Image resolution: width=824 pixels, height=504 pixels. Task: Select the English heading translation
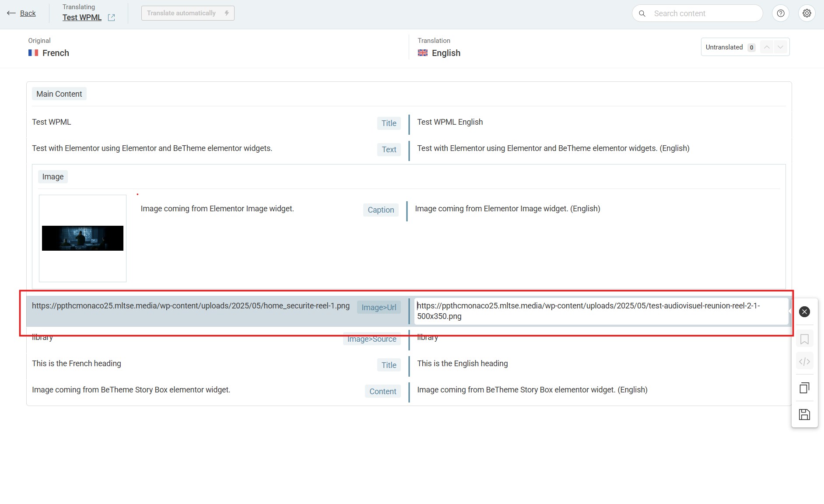(x=463, y=364)
